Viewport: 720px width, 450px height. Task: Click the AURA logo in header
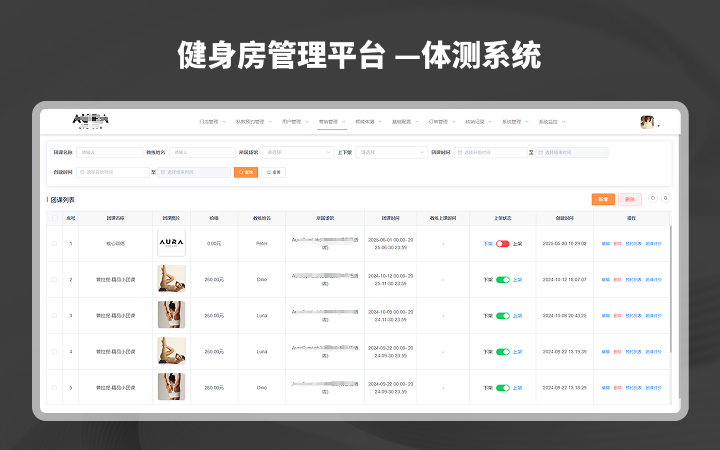tap(90, 120)
